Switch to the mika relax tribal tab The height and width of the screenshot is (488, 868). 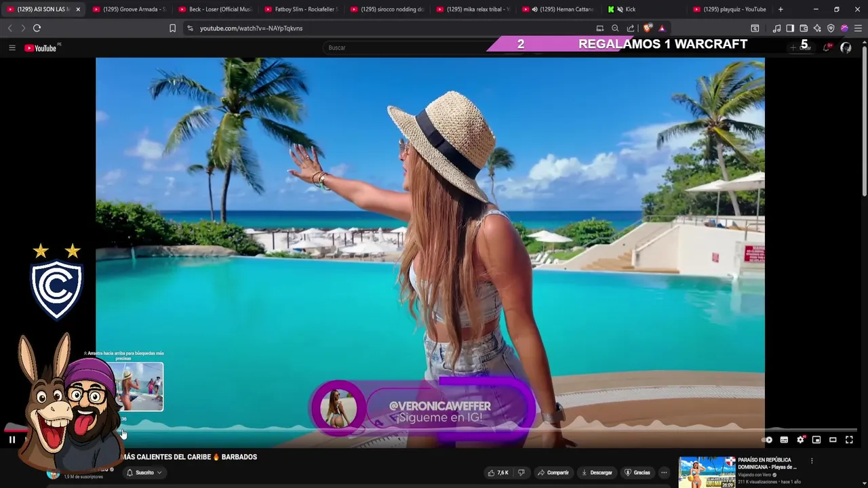tap(473, 9)
